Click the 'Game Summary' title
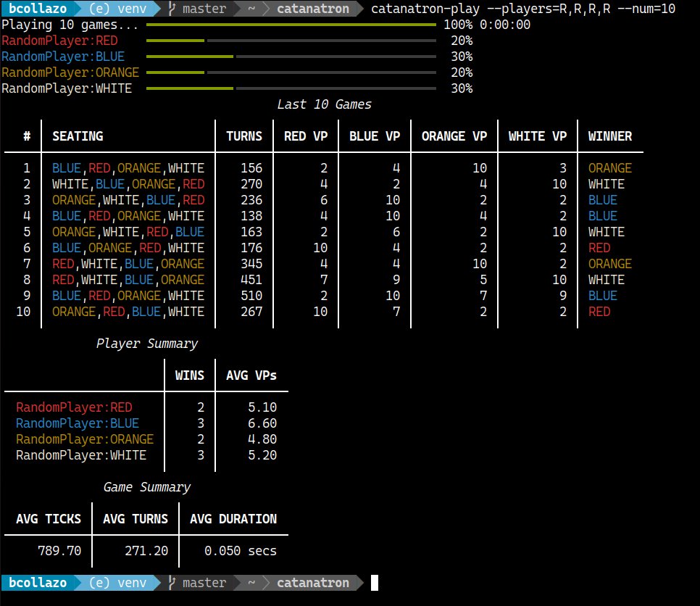Screen dimensions: 700x606 147,487
